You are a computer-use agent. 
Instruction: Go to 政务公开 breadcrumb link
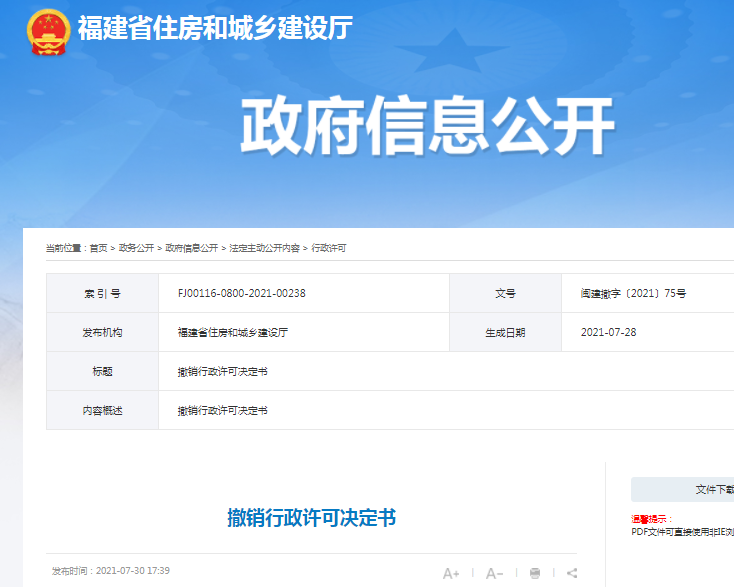[x=136, y=248]
